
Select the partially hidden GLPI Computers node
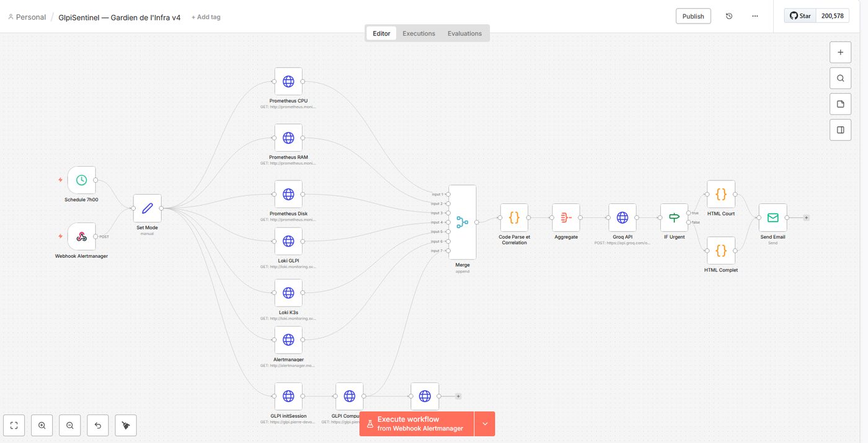350,397
